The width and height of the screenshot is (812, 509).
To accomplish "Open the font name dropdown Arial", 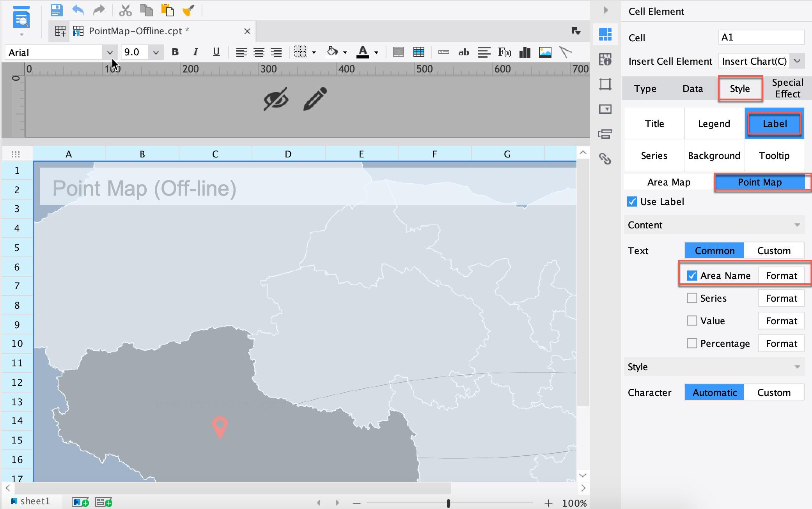I will point(110,52).
